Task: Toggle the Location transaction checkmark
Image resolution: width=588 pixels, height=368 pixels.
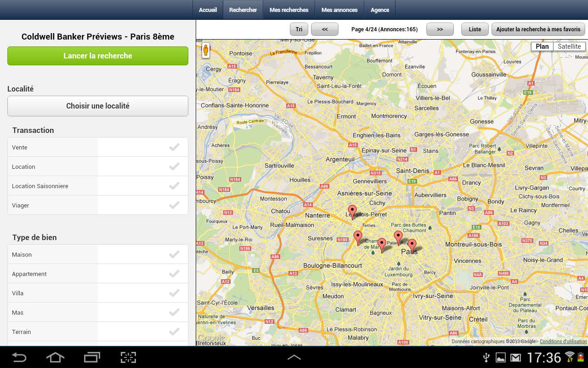Action: 174,167
